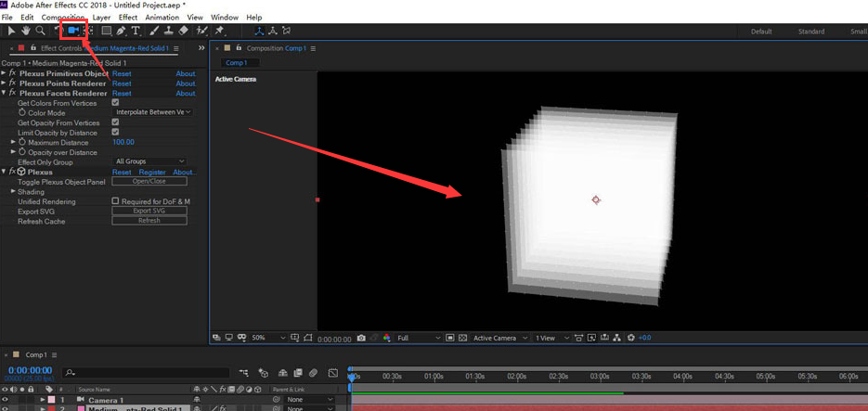This screenshot has width=868, height=411.
Task: Open Composition Mini-Flowchart in timeline
Action: (x=244, y=373)
